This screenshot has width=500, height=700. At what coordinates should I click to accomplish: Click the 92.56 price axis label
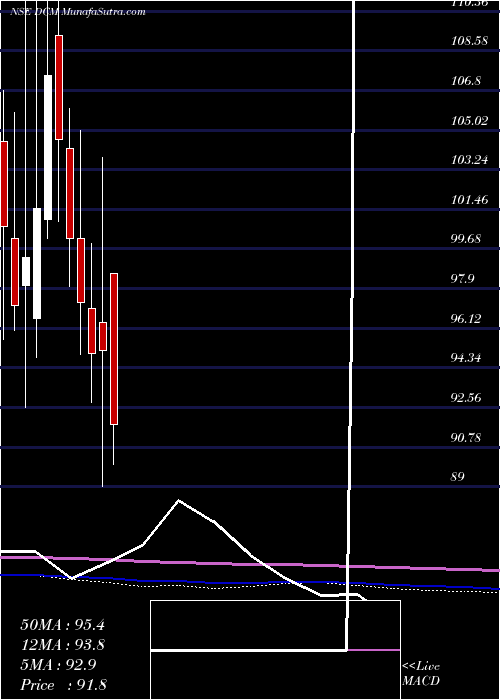point(466,397)
